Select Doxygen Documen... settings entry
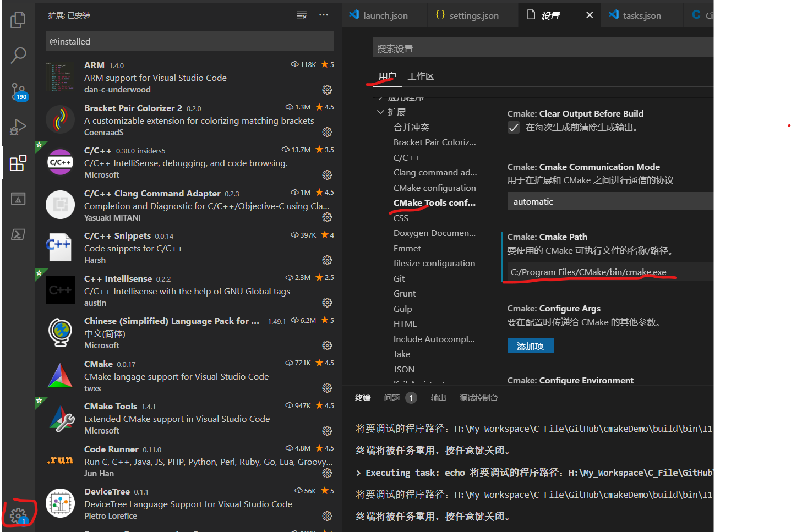 tap(434, 233)
